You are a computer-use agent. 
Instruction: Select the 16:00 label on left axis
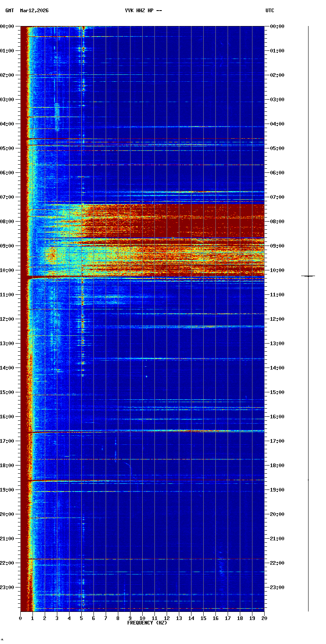(x=7, y=417)
